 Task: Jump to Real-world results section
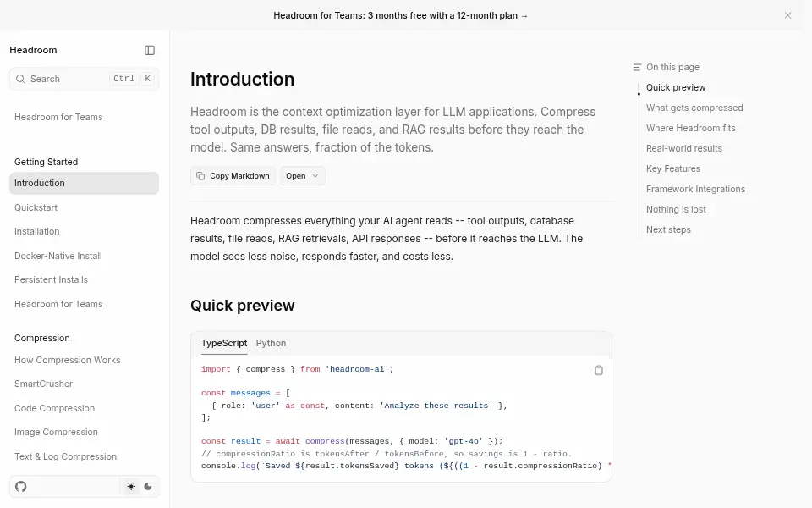click(684, 148)
